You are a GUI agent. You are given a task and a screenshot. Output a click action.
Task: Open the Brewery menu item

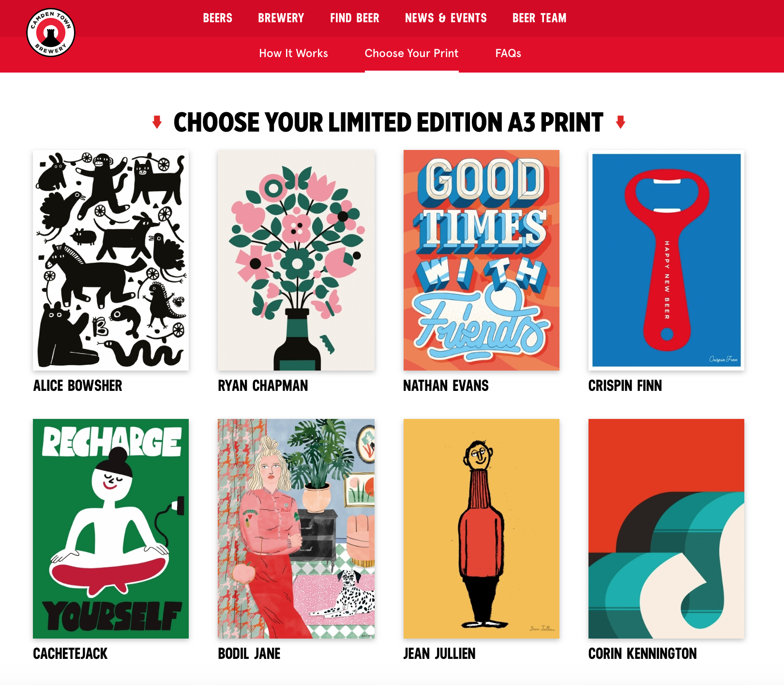(x=281, y=18)
